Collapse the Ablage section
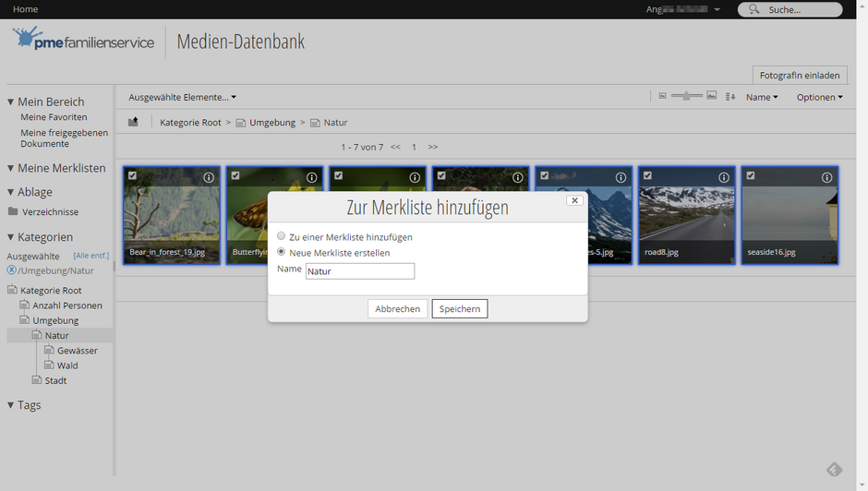Viewport: 868px width, 491px height. (x=10, y=192)
